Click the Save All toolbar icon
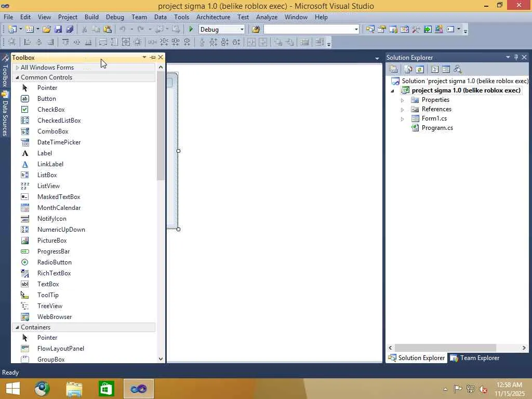Viewport: 532px width, 399px height. (x=70, y=29)
